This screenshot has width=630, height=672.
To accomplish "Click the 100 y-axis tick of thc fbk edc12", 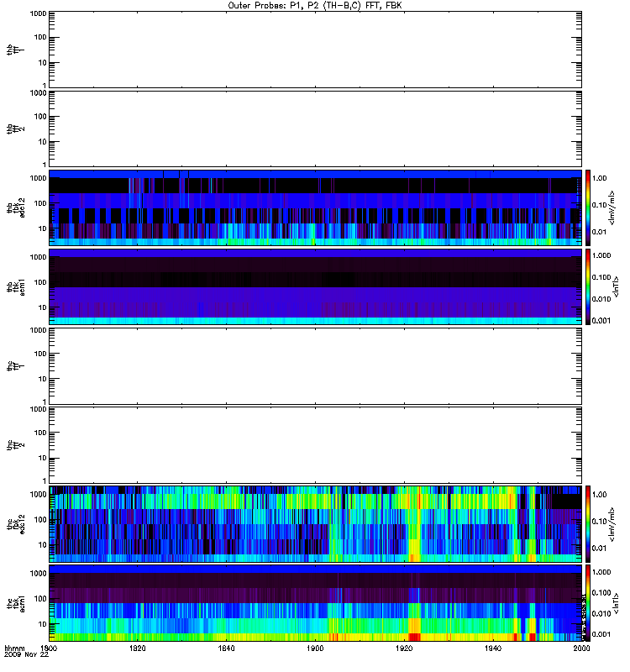I will pos(40,519).
